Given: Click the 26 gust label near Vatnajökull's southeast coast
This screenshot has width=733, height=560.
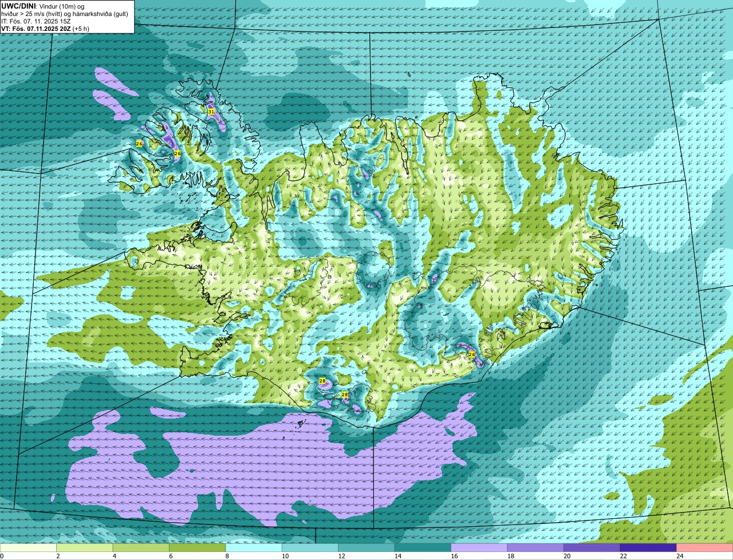Looking at the screenshot, I should [472, 354].
